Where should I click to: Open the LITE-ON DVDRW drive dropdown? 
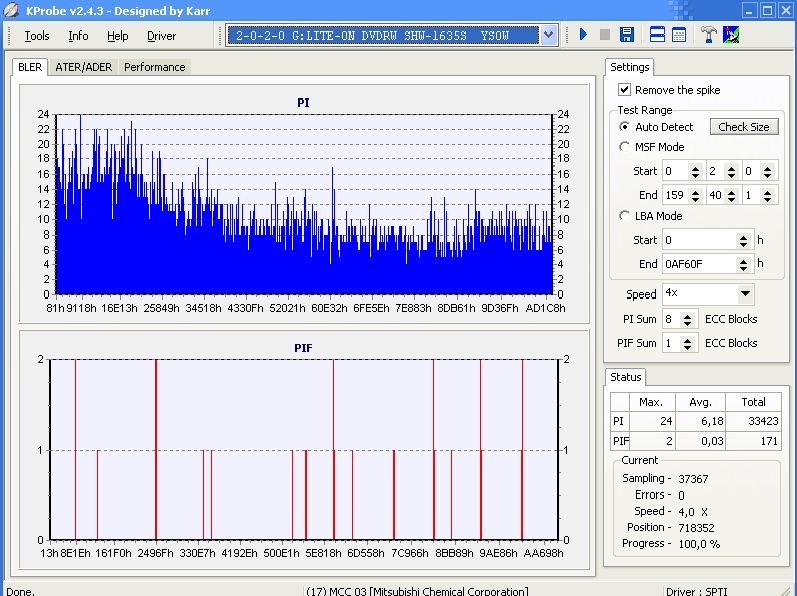[x=548, y=35]
